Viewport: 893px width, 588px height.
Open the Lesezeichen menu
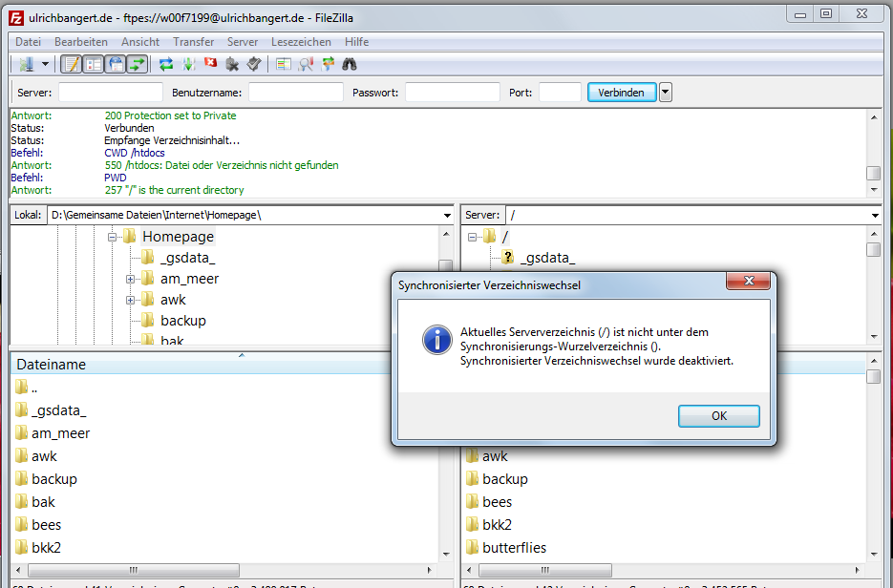[x=301, y=42]
